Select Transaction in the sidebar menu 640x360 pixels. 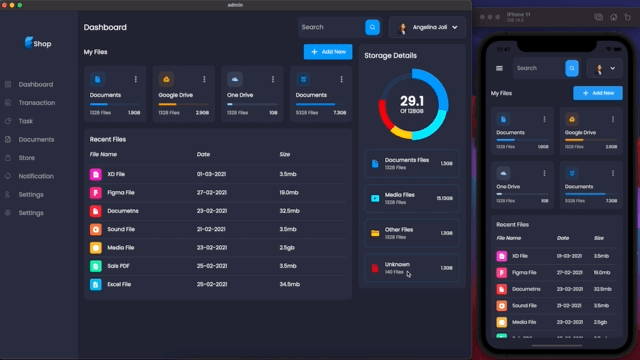(37, 103)
